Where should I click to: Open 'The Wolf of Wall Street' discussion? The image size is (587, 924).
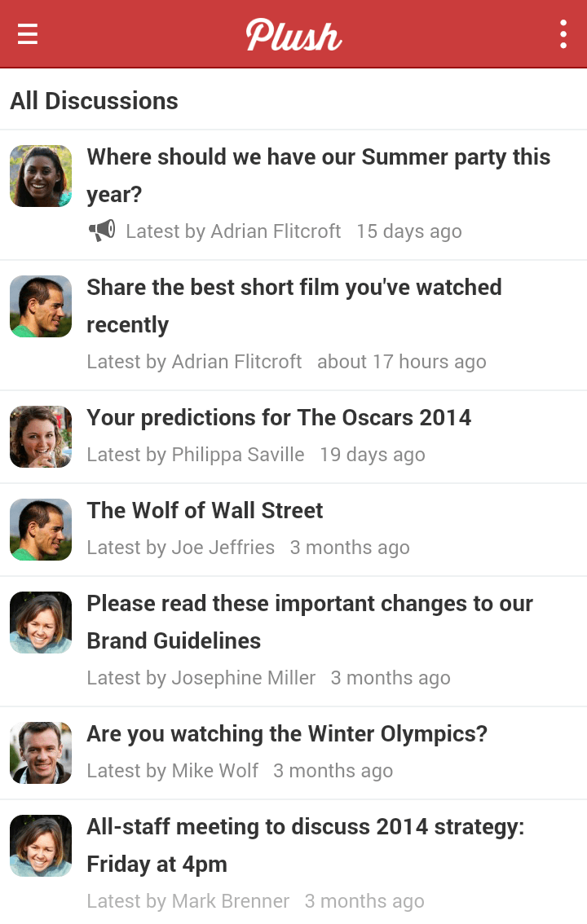point(205,511)
